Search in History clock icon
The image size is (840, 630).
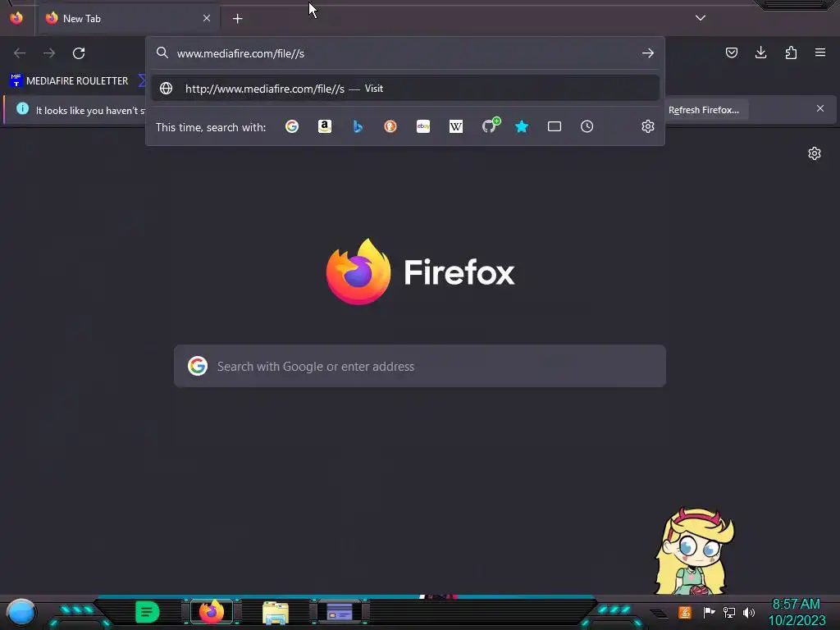[587, 126]
